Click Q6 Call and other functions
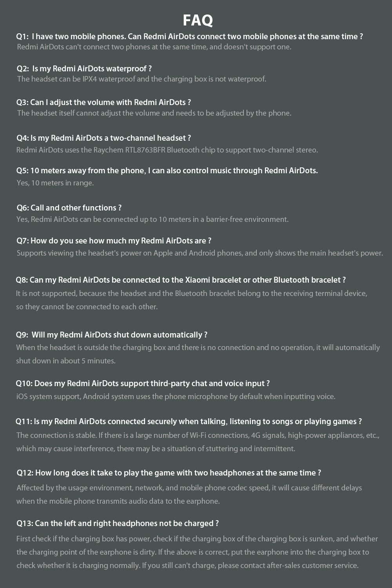392x588 pixels. (69, 208)
